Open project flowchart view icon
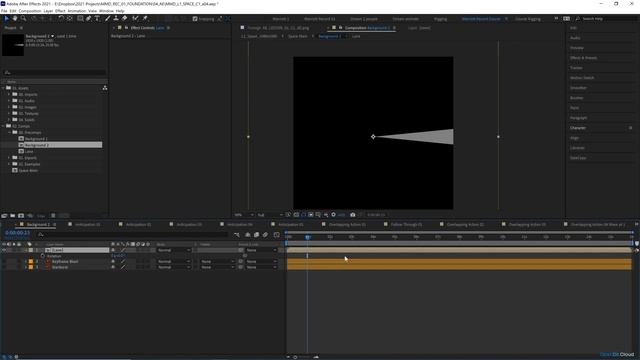640x360 pixels. click(105, 88)
